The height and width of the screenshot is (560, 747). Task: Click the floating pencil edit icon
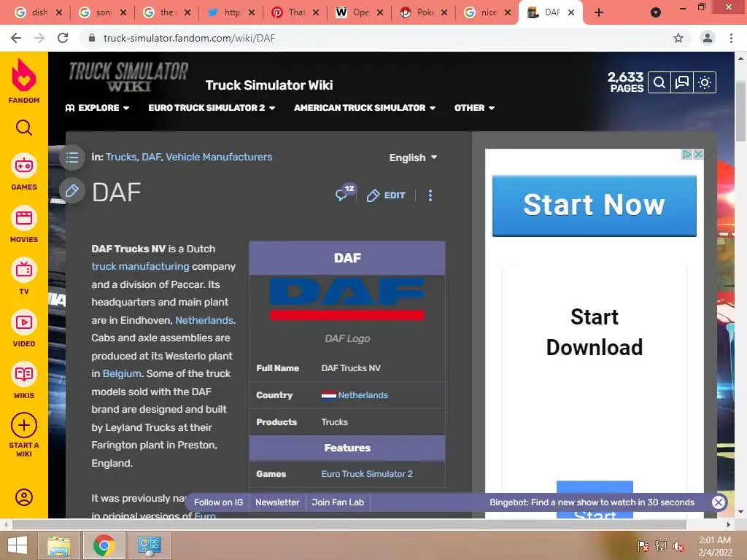coord(72,191)
